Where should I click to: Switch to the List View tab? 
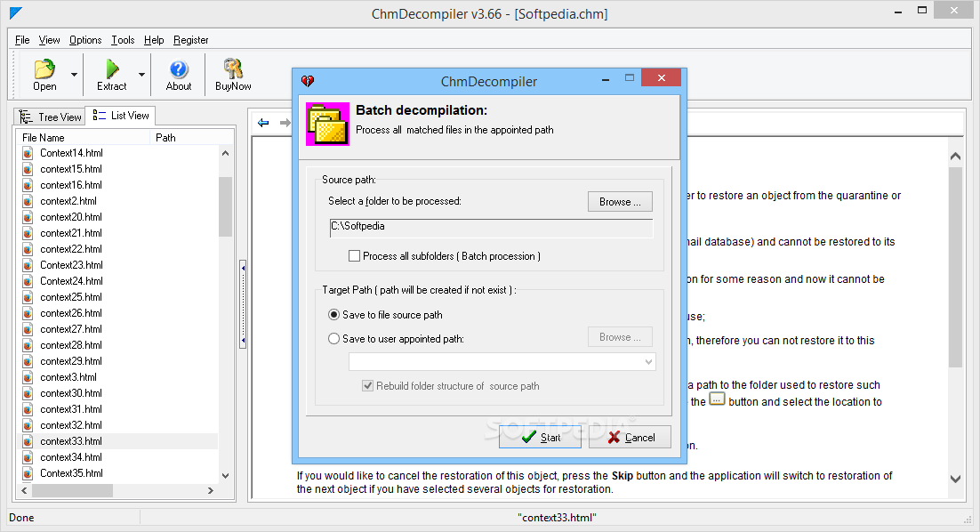point(121,116)
